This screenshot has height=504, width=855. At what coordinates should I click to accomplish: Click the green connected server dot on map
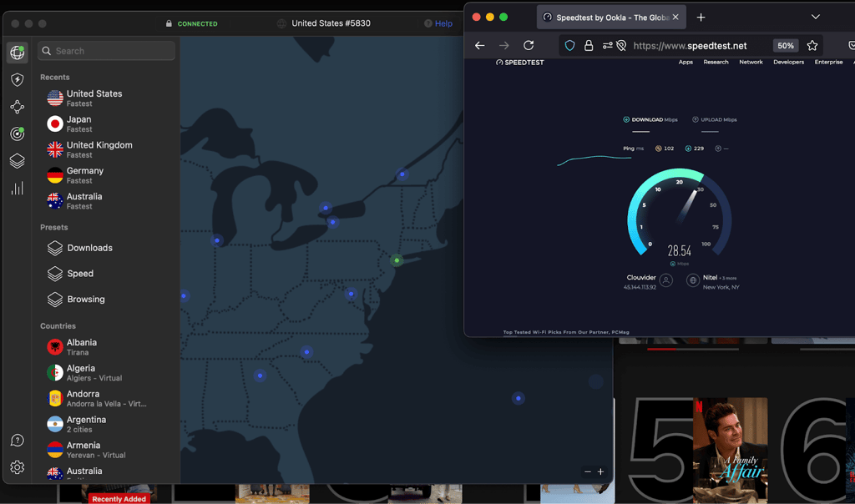pos(397,260)
